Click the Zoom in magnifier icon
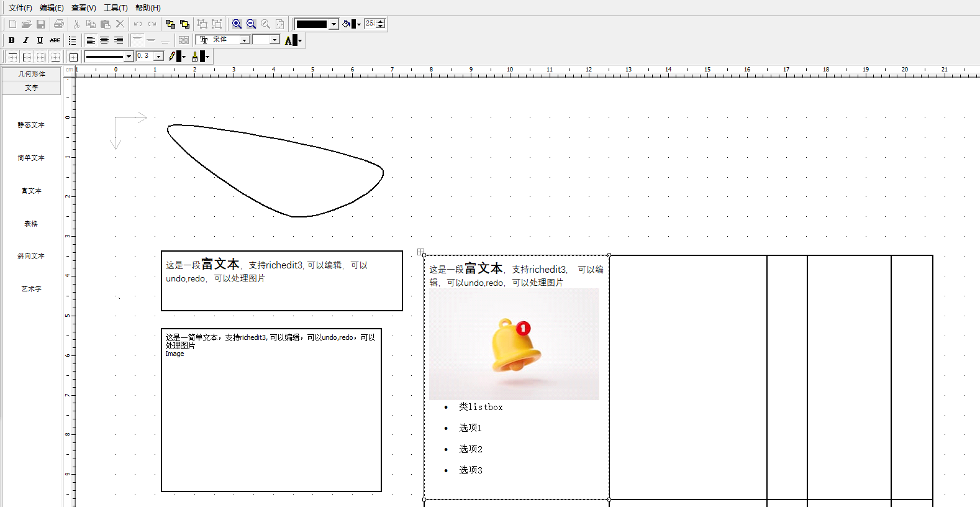This screenshot has height=507, width=980. coord(237,24)
